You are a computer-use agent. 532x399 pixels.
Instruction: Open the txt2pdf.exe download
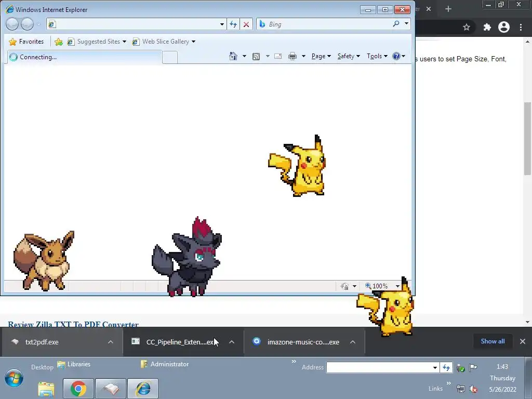point(42,342)
